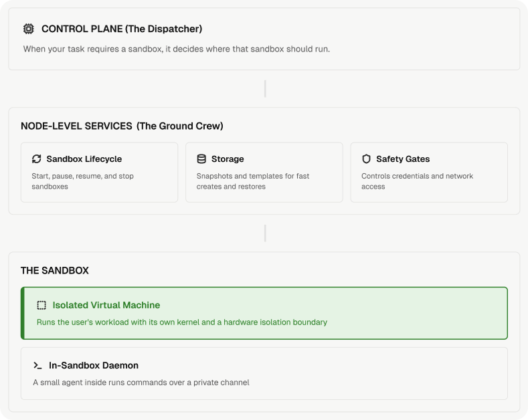Click the Safety Gates shield icon
The width and height of the screenshot is (528, 420).
(x=366, y=159)
